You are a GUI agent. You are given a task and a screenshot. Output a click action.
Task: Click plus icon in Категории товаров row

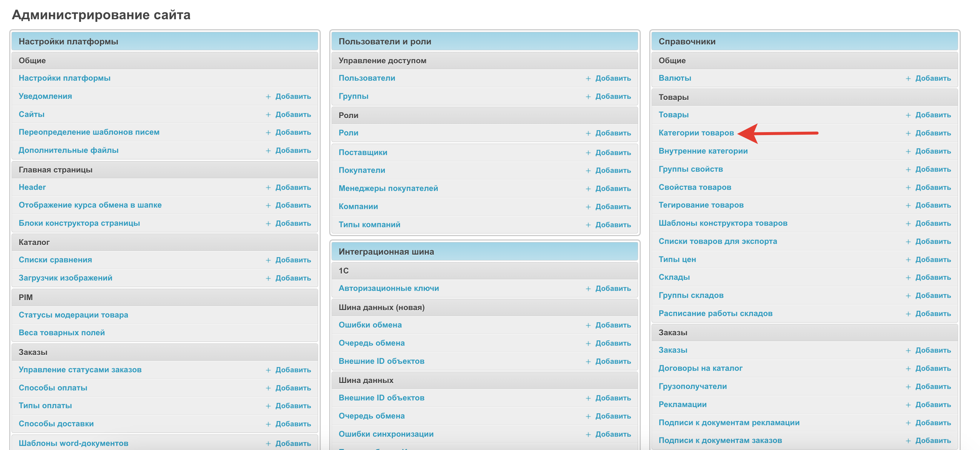click(x=908, y=133)
